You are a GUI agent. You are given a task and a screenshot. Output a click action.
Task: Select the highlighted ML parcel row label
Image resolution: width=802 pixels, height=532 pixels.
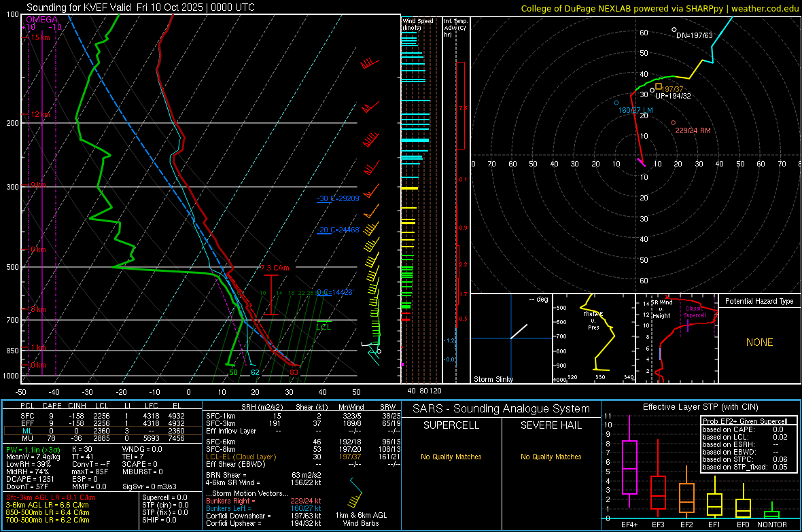coord(27,431)
